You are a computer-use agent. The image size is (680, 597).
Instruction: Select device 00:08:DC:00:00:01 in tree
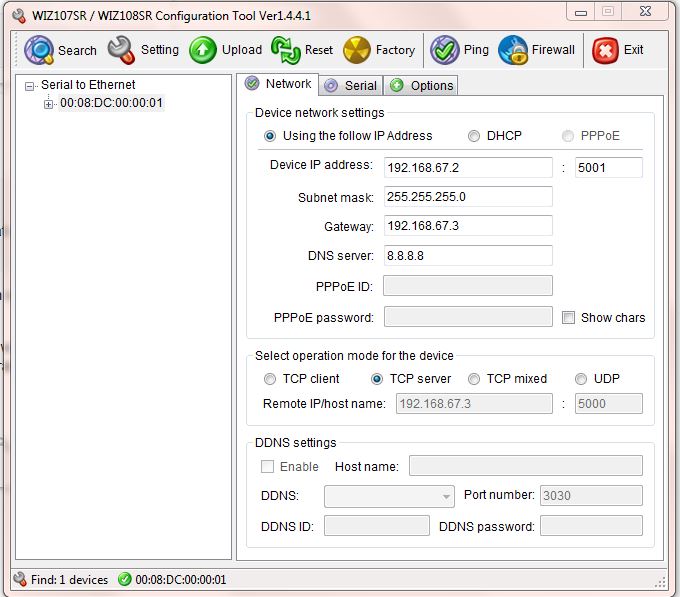tap(111, 103)
